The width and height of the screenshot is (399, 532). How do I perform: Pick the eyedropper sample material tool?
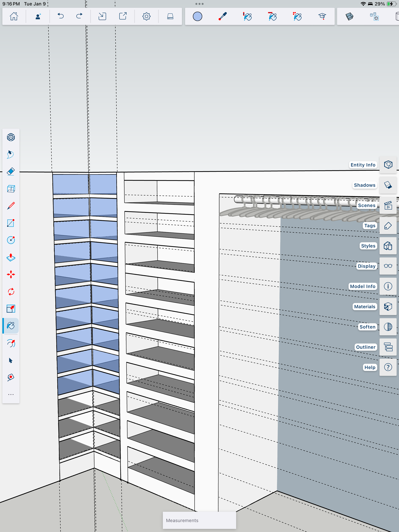pos(223,16)
